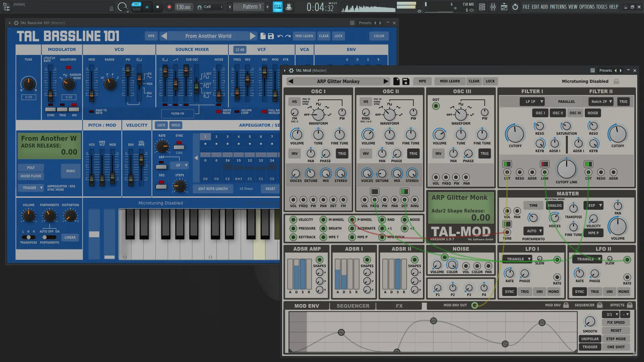
Task: Stop playback with the stop button
Action: pos(157,7)
